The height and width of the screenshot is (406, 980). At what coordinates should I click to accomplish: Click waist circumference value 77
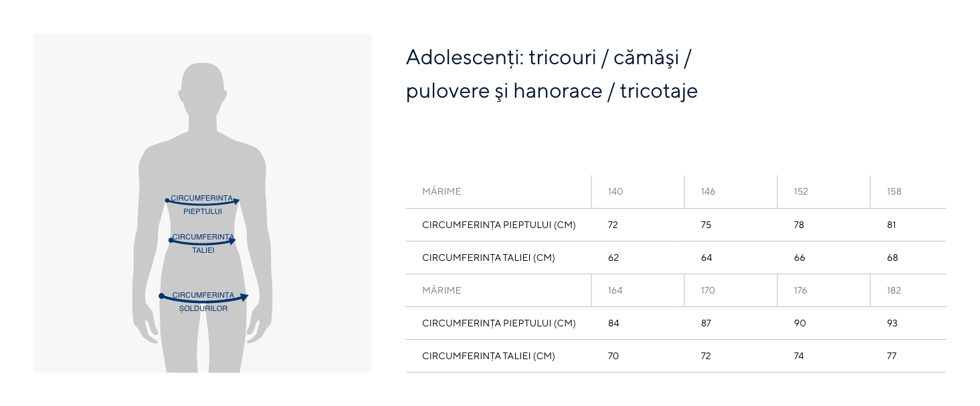click(x=892, y=357)
